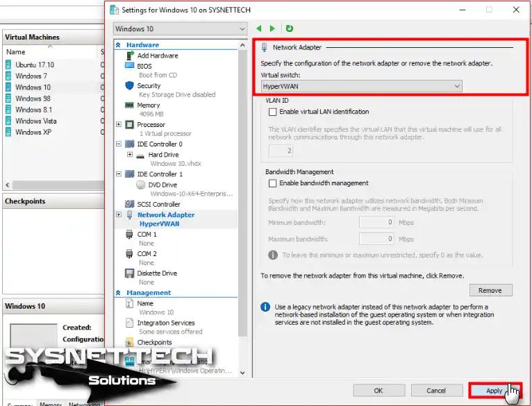Switch to Networking tab in Hyper-V Manager
Viewport: 532px width, 406px height.
pyautogui.click(x=84, y=404)
